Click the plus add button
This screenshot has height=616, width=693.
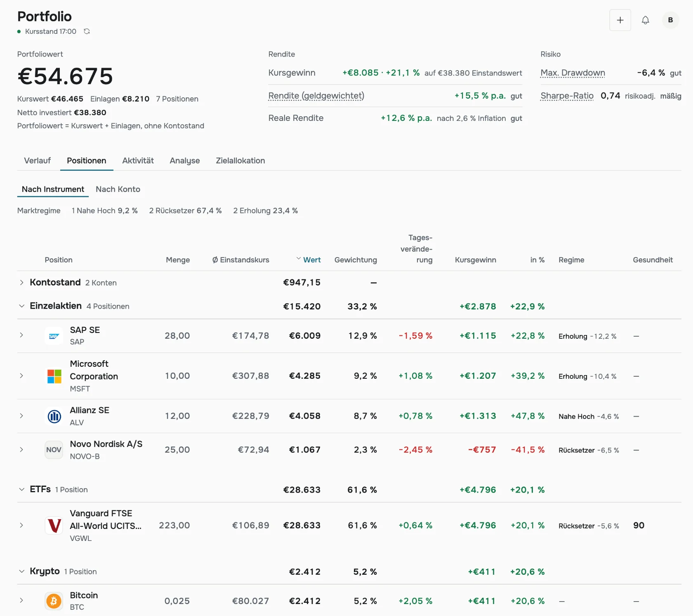pyautogui.click(x=620, y=20)
